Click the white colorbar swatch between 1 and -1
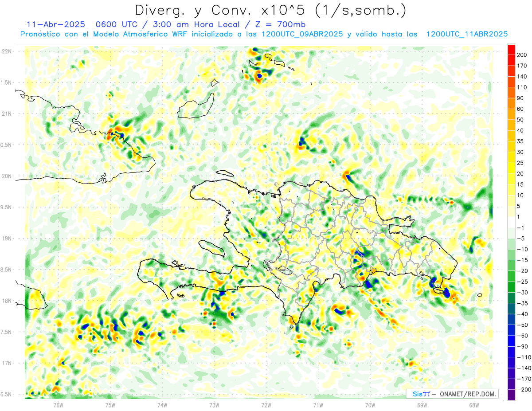This screenshot has width=532, height=411. [x=511, y=222]
